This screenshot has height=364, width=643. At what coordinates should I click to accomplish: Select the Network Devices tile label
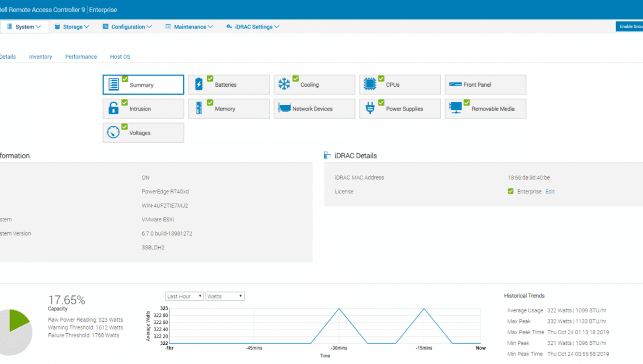313,109
